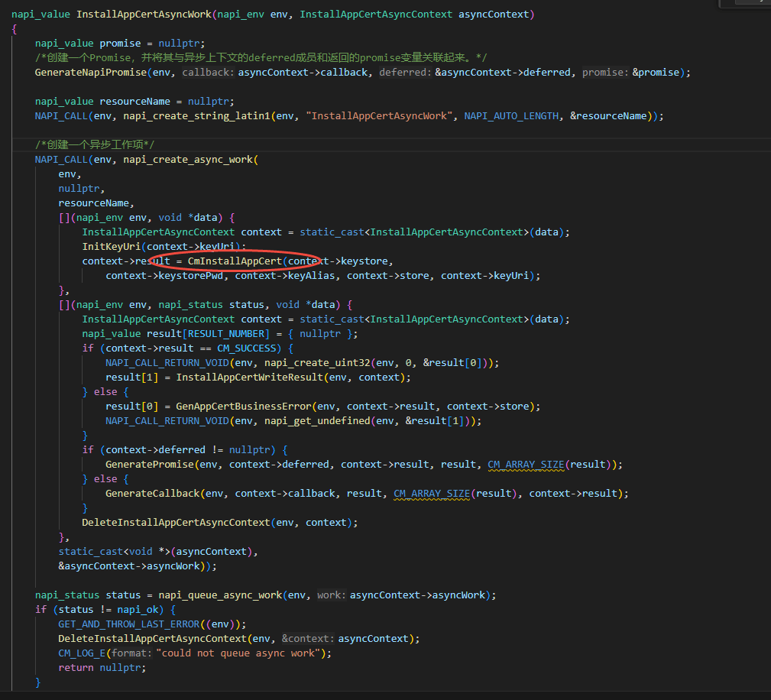Viewport: 771px width, 700px height.
Task: Click the '&context:' inlay hint
Action: tap(308, 639)
